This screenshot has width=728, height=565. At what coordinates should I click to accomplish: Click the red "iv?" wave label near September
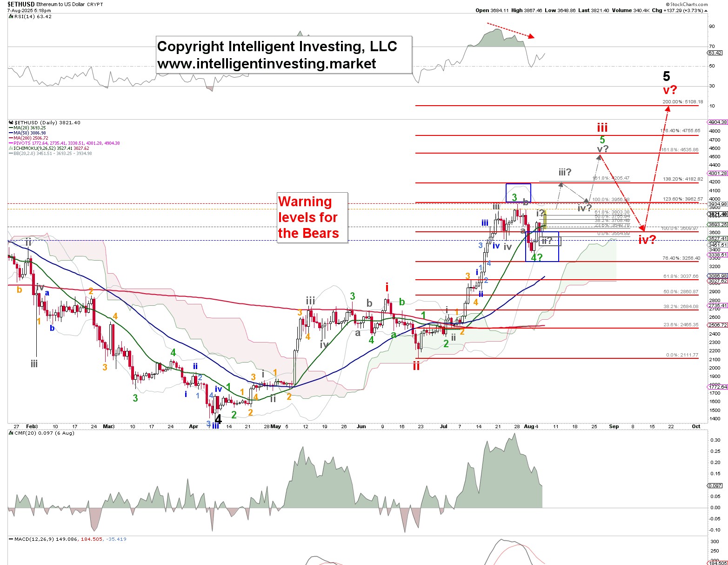[647, 240]
